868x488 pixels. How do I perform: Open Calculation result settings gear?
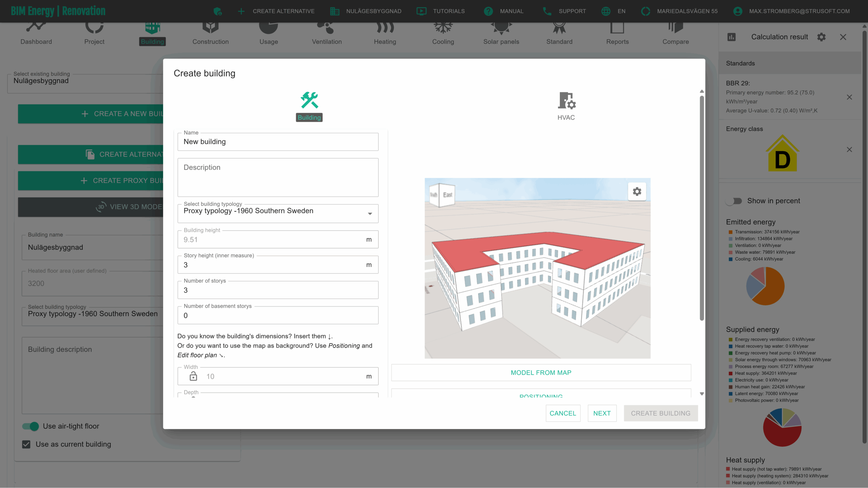[821, 37]
